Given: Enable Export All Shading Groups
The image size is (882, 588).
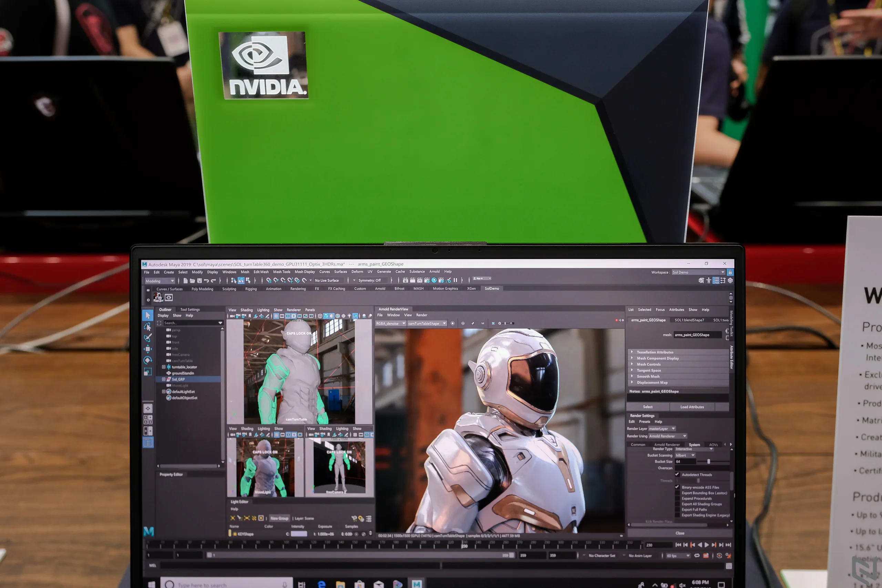Looking at the screenshot, I should (x=677, y=504).
